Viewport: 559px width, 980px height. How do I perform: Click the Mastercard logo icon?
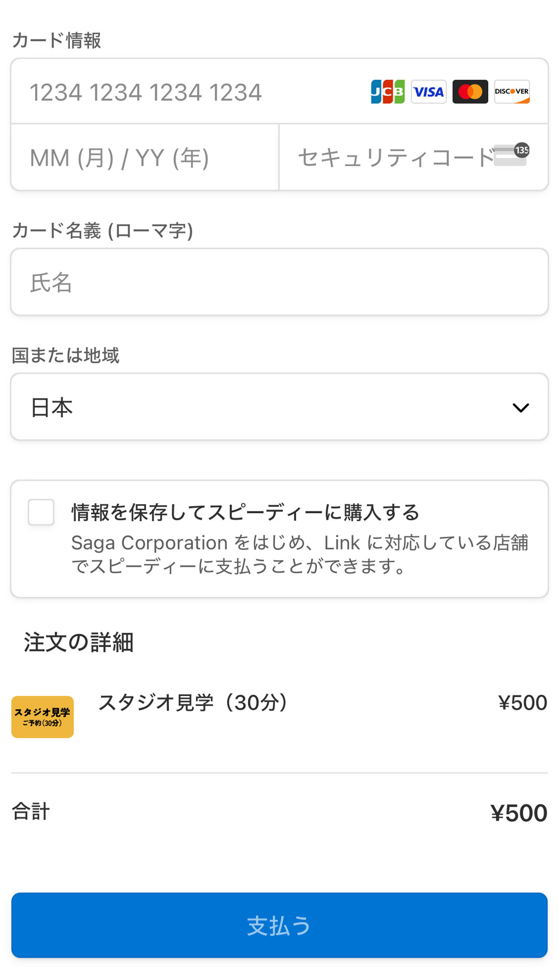[470, 92]
